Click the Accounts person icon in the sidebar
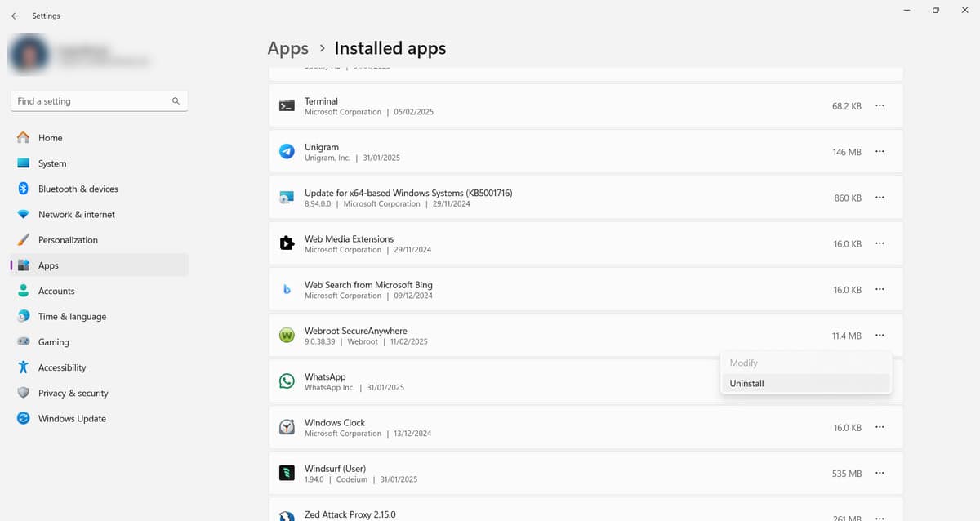 (x=24, y=291)
